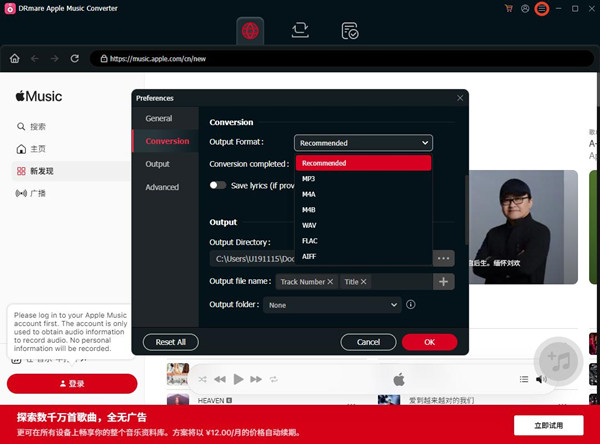Open the 主页 home item in sidebar
This screenshot has width=600, height=444.
[31, 149]
